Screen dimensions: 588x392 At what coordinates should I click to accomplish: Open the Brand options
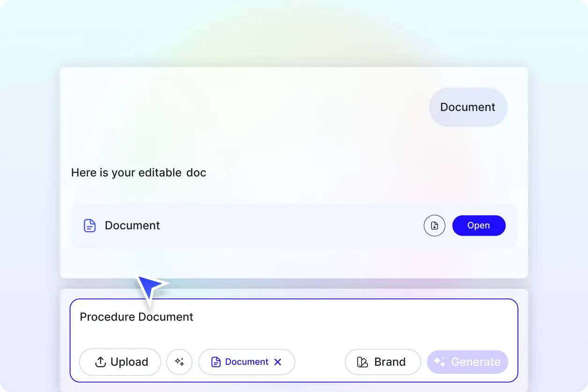(383, 362)
